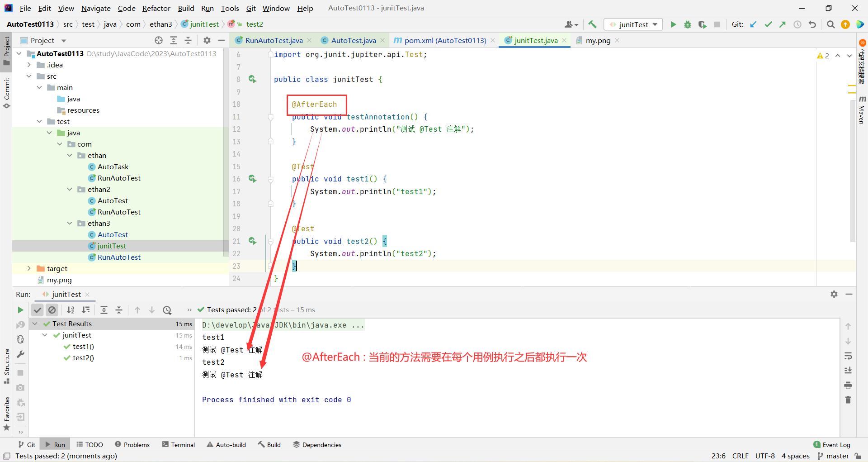Open the Maven side panel
The height and width of the screenshot is (462, 868).
(862, 110)
